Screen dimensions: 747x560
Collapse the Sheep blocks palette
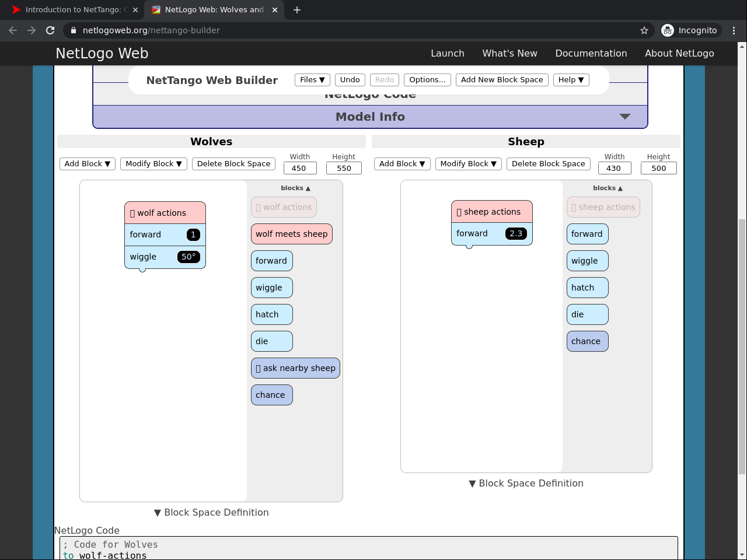(608, 188)
